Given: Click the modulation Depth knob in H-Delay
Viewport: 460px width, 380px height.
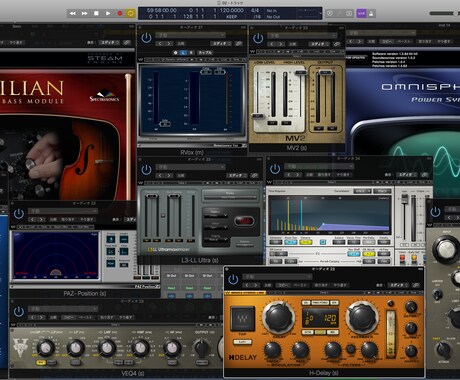Looking at the screenshot, I should point(272,351).
